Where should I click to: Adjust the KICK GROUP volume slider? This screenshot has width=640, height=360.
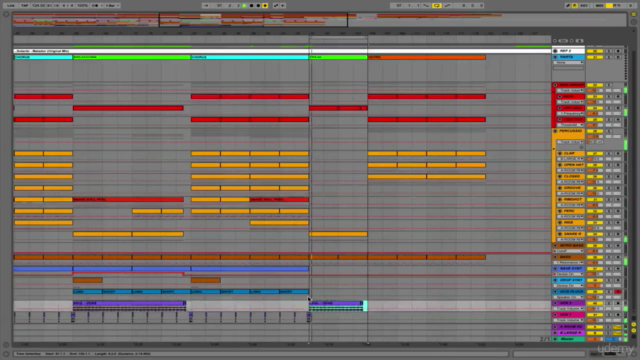pos(595,91)
